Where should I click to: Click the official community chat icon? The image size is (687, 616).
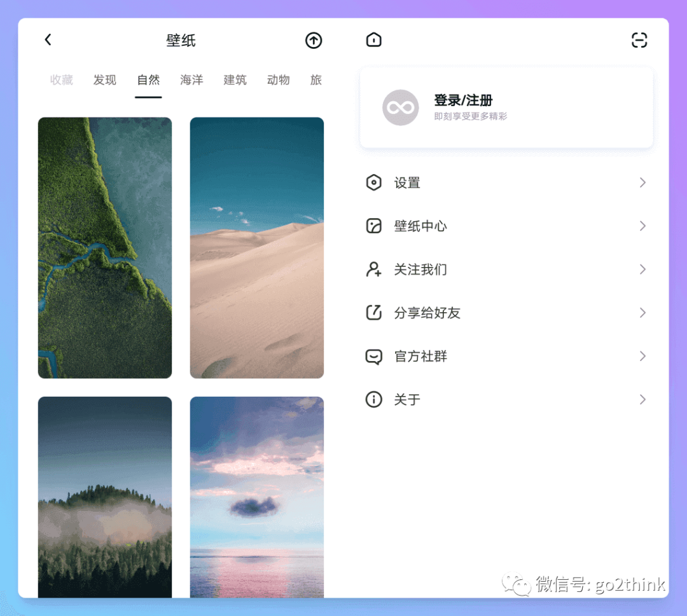[x=374, y=357]
